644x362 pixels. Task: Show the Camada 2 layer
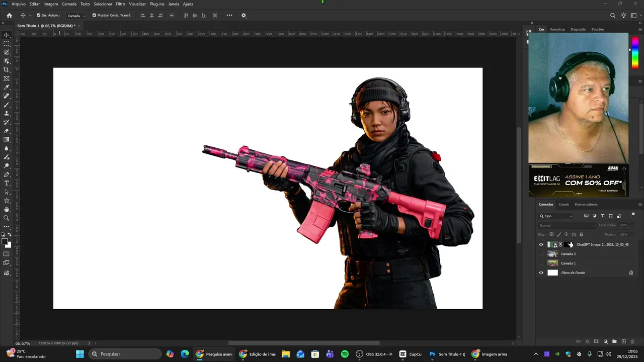click(x=541, y=254)
